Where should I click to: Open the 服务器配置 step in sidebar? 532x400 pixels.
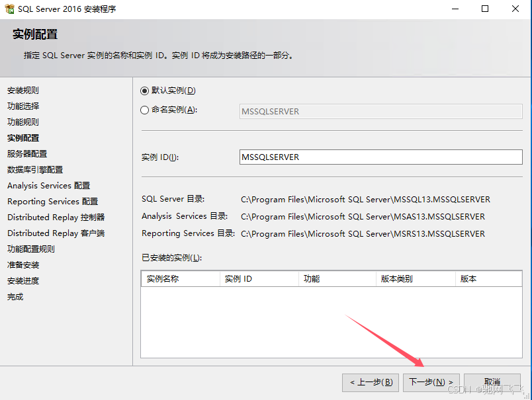(27, 154)
